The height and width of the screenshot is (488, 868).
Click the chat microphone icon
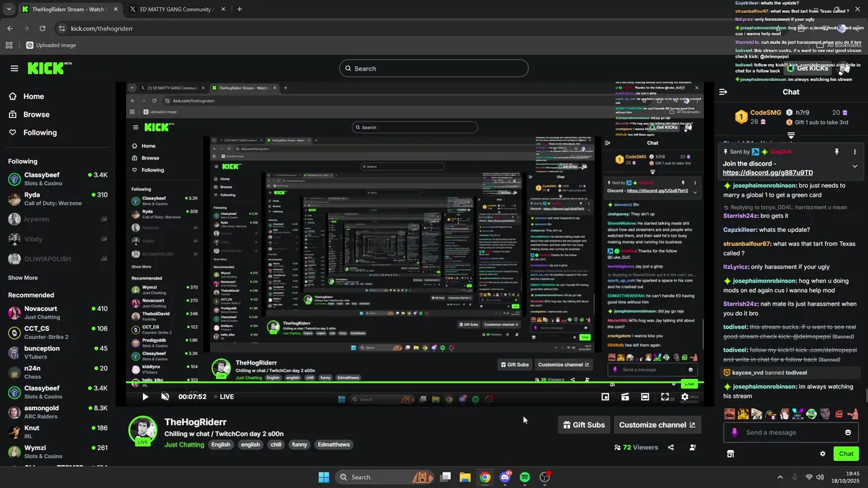coord(734,432)
